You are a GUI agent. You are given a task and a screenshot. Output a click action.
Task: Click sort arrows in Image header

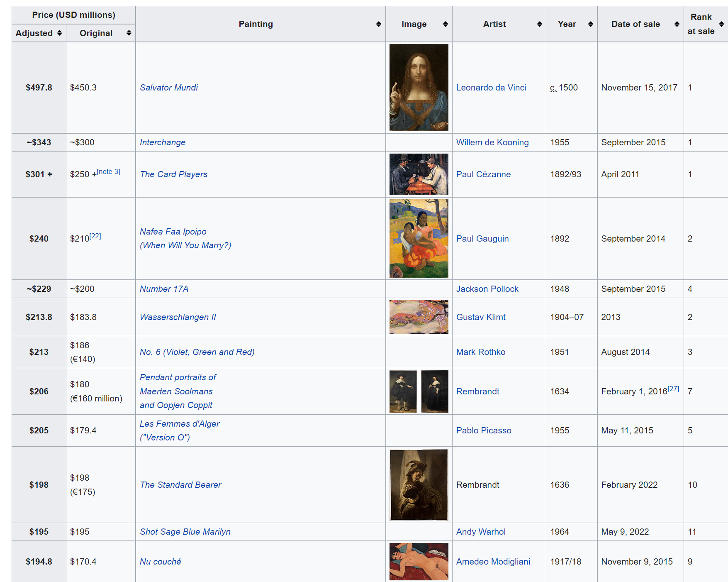(x=445, y=24)
